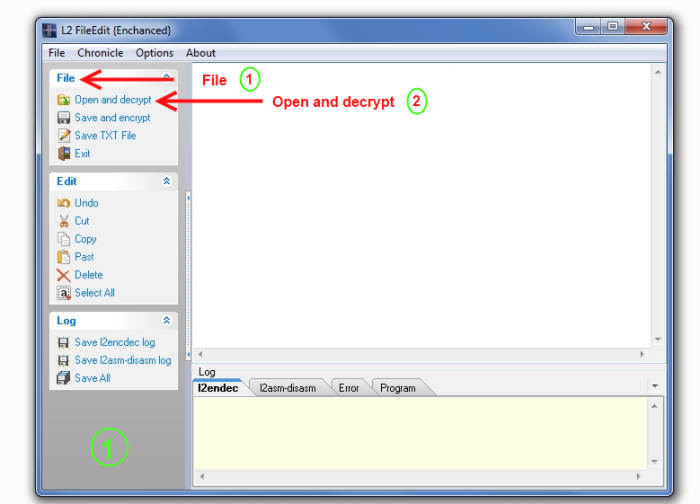The width and height of the screenshot is (700, 504).
Task: Click inside the yellow log output area
Action: (420, 433)
